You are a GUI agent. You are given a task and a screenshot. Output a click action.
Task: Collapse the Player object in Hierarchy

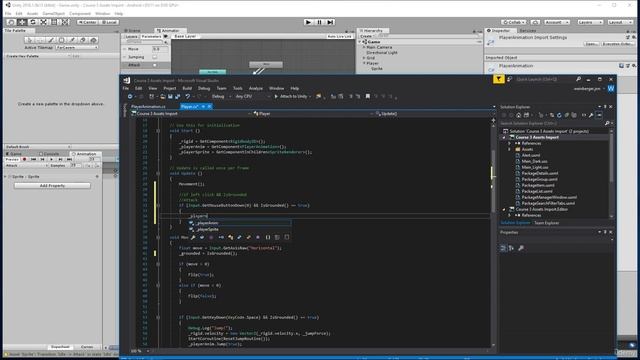pos(364,63)
